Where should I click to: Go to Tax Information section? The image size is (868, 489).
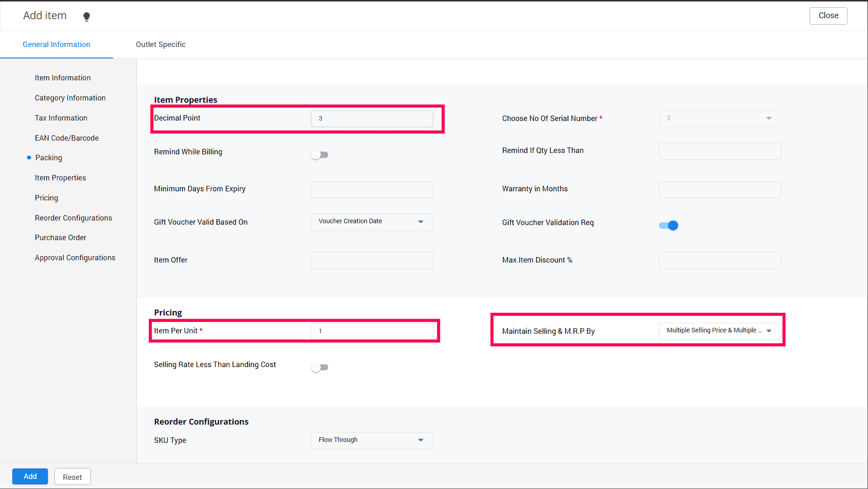pyautogui.click(x=61, y=118)
